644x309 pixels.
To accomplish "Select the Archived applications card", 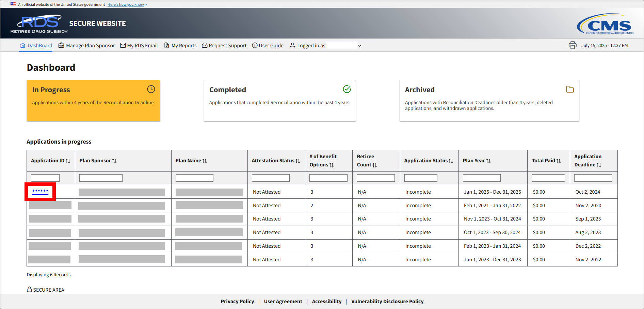I will [x=489, y=101].
